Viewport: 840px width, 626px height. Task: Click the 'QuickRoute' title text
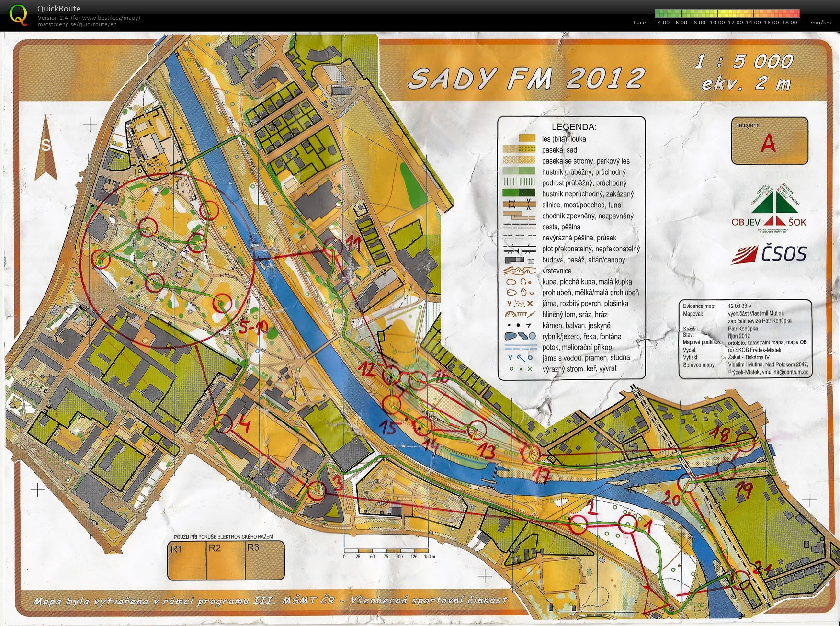59,9
